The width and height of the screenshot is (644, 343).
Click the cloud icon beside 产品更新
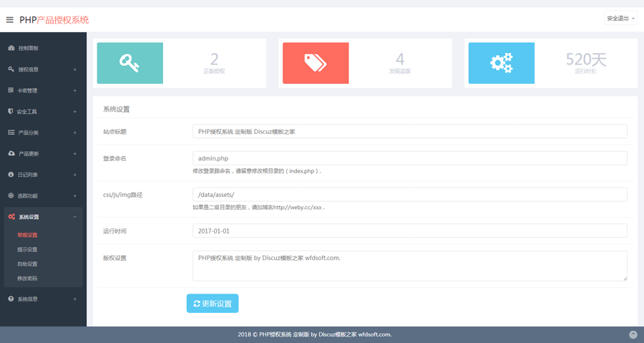11,153
